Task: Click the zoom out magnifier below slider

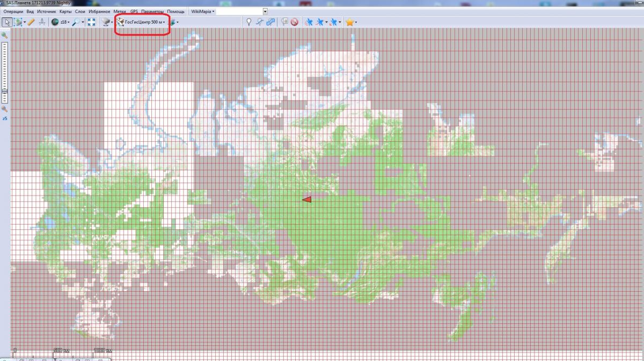Action: (4, 109)
